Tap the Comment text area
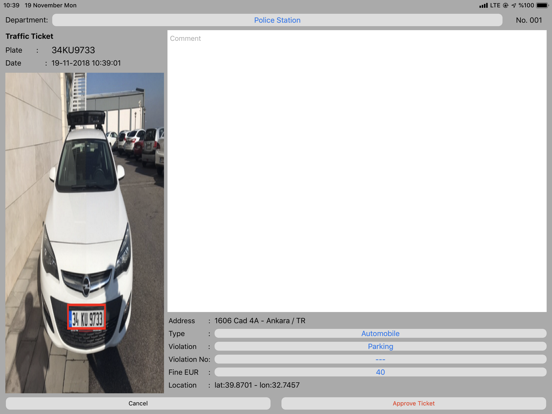Image resolution: width=552 pixels, height=414 pixels. [357, 171]
